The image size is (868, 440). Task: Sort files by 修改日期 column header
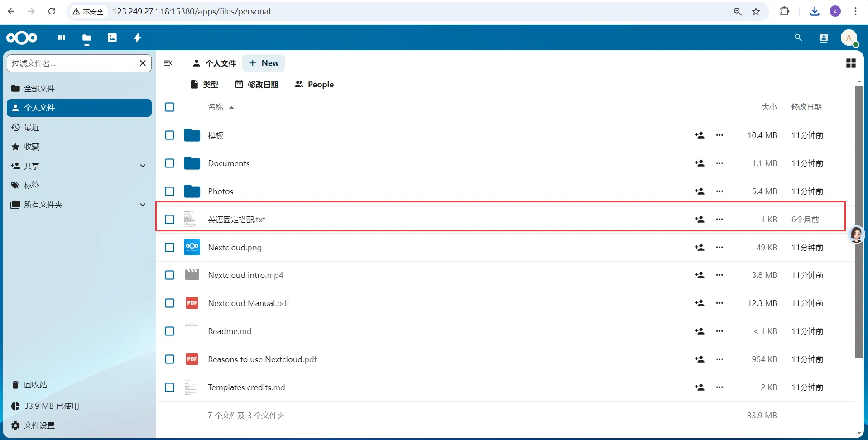pyautogui.click(x=806, y=107)
